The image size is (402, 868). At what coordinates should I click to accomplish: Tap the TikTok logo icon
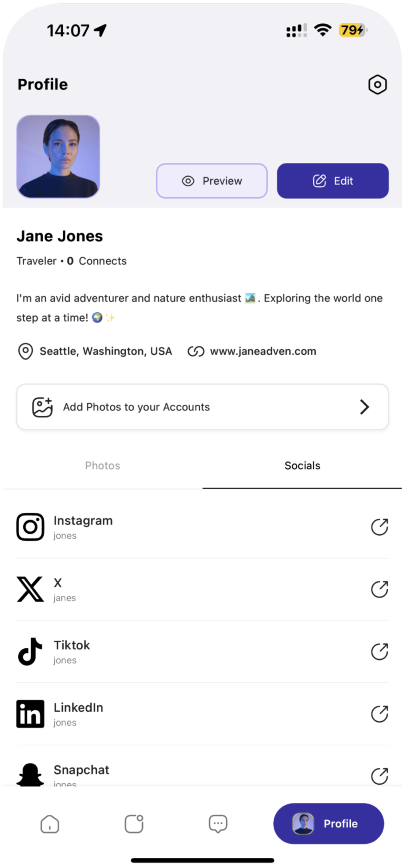tap(30, 651)
